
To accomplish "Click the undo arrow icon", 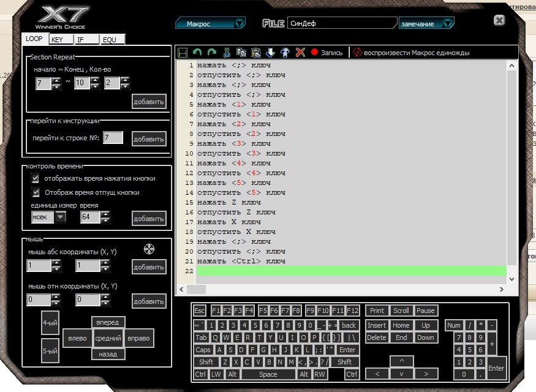I will (197, 53).
